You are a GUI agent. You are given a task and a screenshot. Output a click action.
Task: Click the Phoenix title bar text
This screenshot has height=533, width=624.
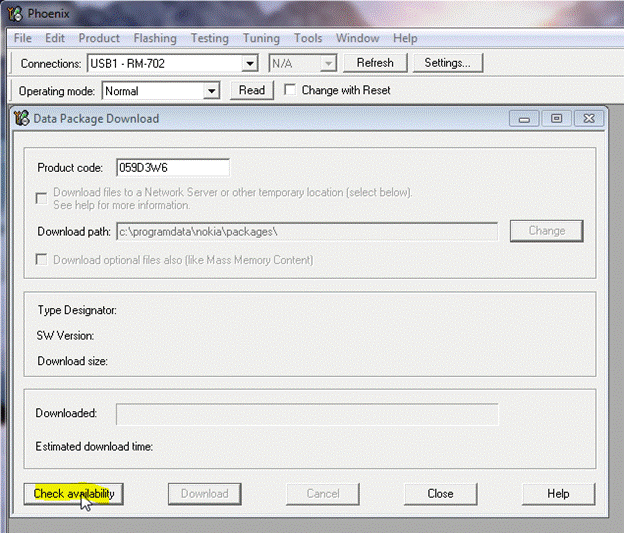(49, 14)
